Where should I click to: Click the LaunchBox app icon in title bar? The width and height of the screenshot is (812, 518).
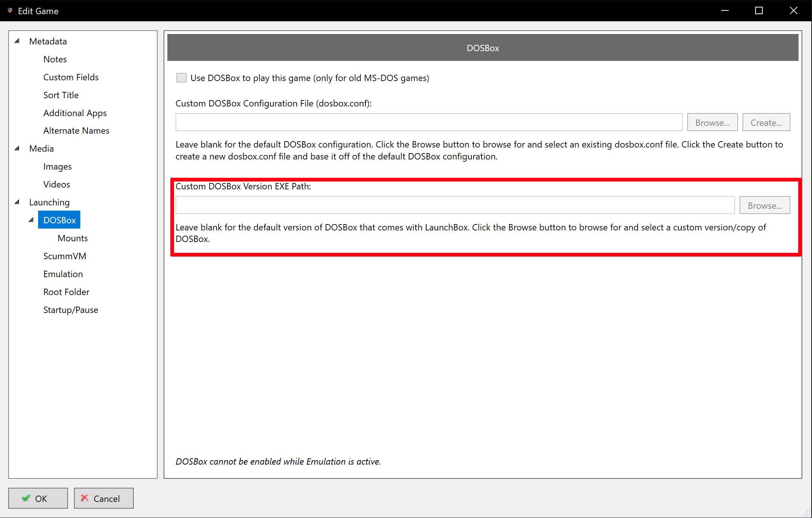[10, 10]
